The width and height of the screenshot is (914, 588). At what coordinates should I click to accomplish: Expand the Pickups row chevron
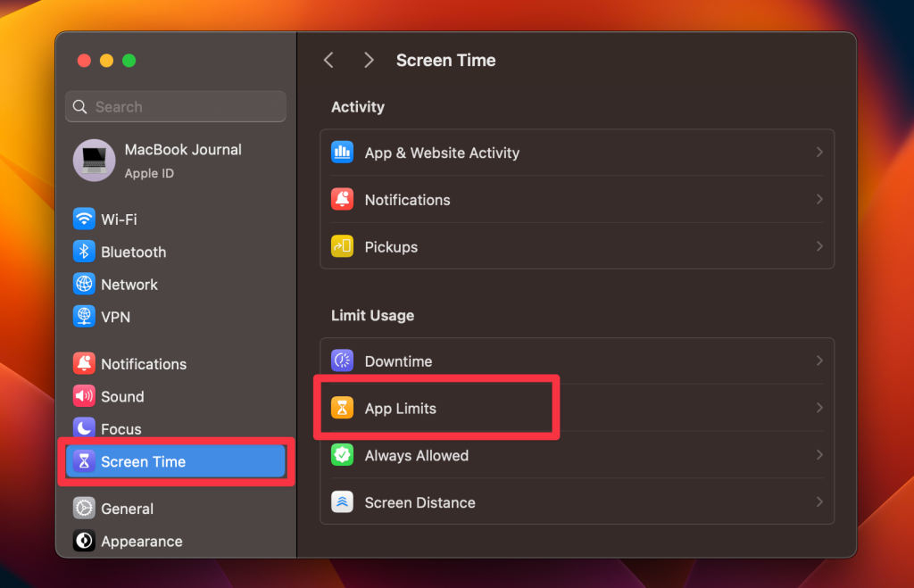pos(819,246)
